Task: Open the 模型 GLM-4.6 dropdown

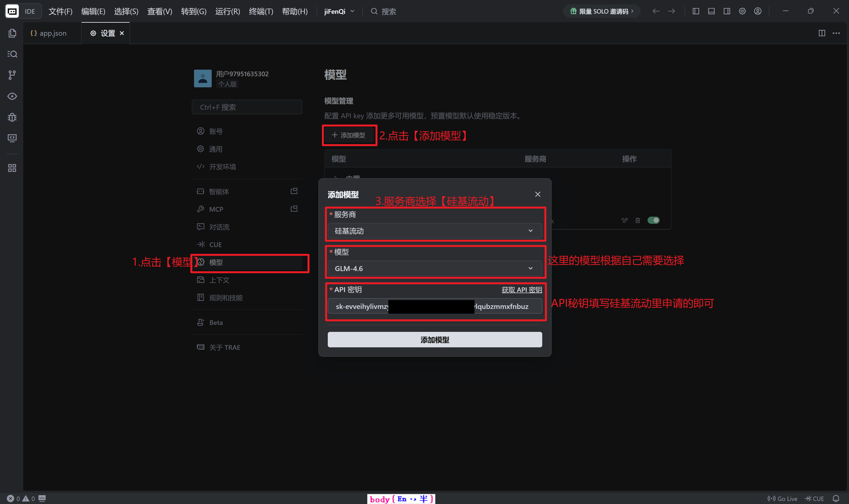Action: tap(435, 268)
